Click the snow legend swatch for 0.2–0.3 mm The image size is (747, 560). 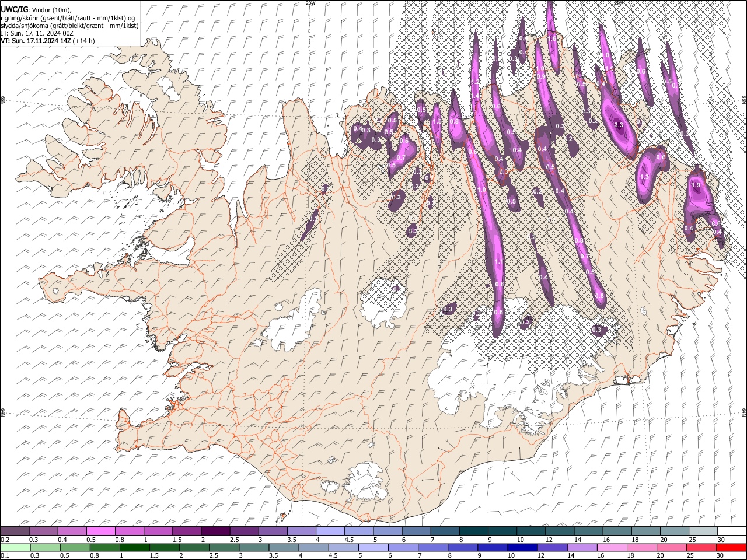(15, 531)
